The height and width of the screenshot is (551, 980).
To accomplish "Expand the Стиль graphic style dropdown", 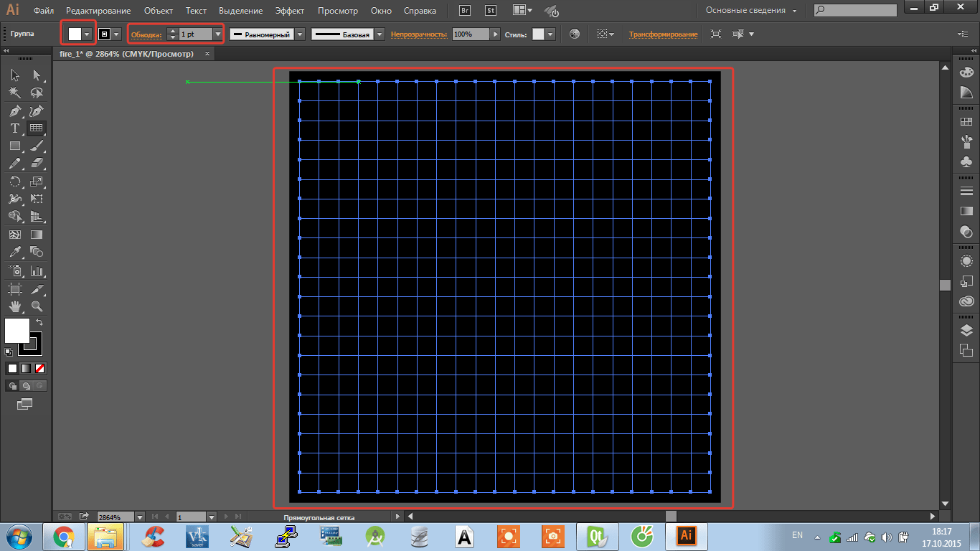I will click(x=550, y=34).
